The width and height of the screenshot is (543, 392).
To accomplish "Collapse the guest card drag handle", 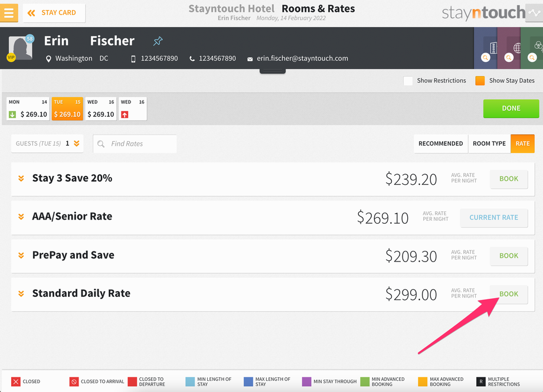I will 273,71.
